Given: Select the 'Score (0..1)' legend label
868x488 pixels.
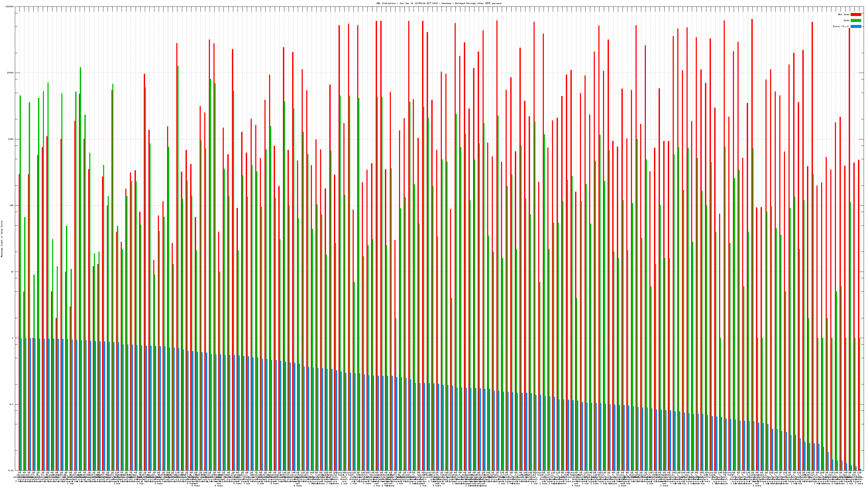Looking at the screenshot, I should point(841,26).
